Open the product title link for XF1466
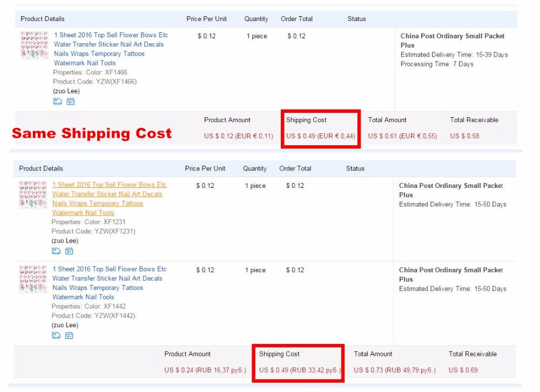The image size is (540, 392). click(x=111, y=49)
